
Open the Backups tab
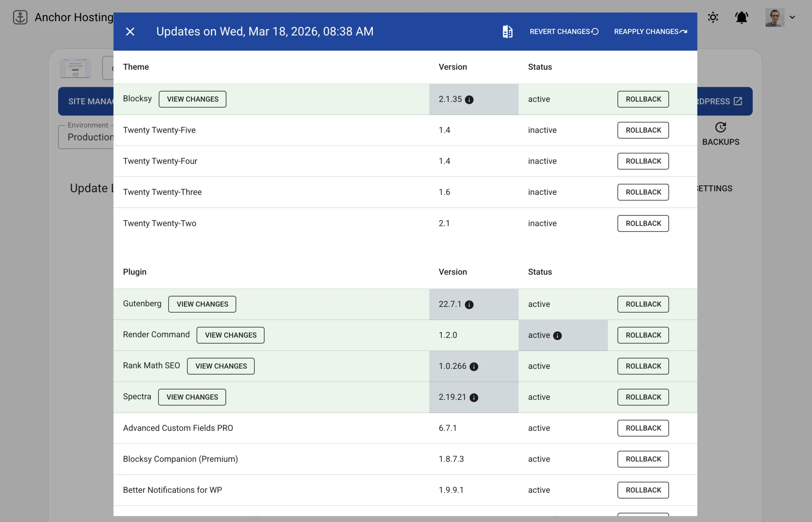pos(721,134)
